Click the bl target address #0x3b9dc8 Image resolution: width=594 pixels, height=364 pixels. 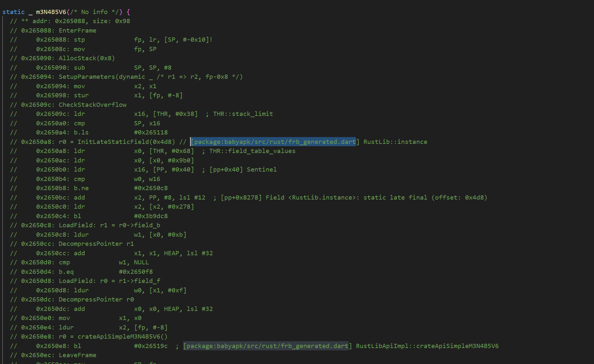[x=151, y=216]
